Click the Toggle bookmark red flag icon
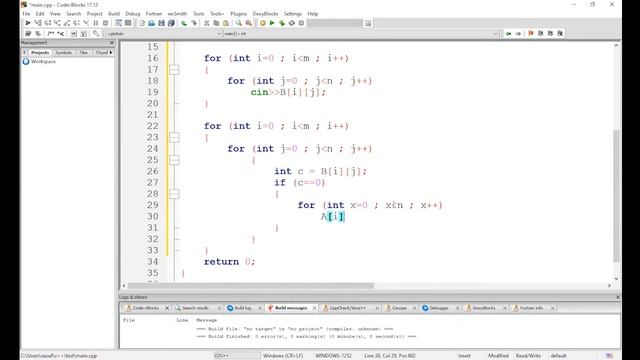 pyautogui.click(x=531, y=33)
